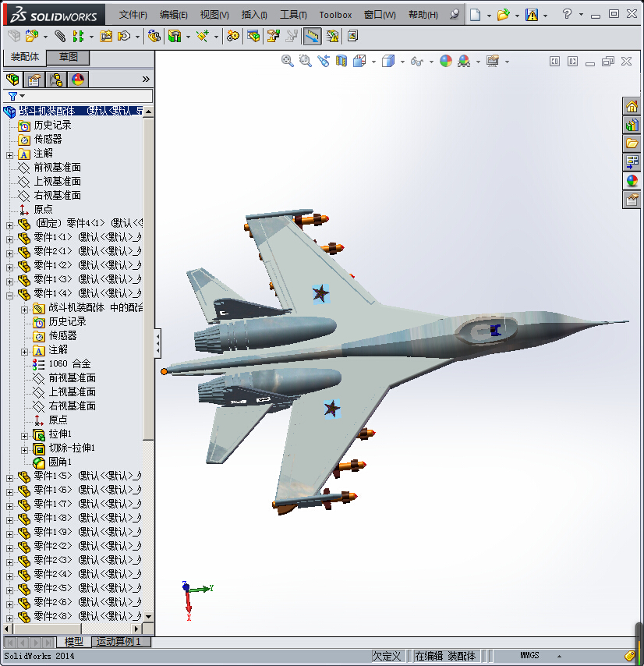Open the File Explorer folder task pane icon
Screen dimensions: 644x666
[x=632, y=143]
